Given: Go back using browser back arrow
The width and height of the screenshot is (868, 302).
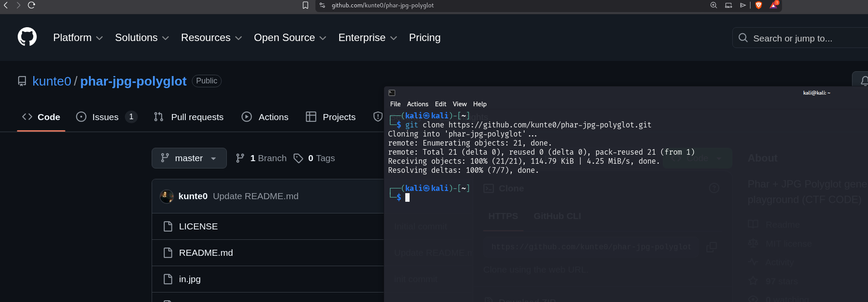Looking at the screenshot, I should (x=6, y=5).
